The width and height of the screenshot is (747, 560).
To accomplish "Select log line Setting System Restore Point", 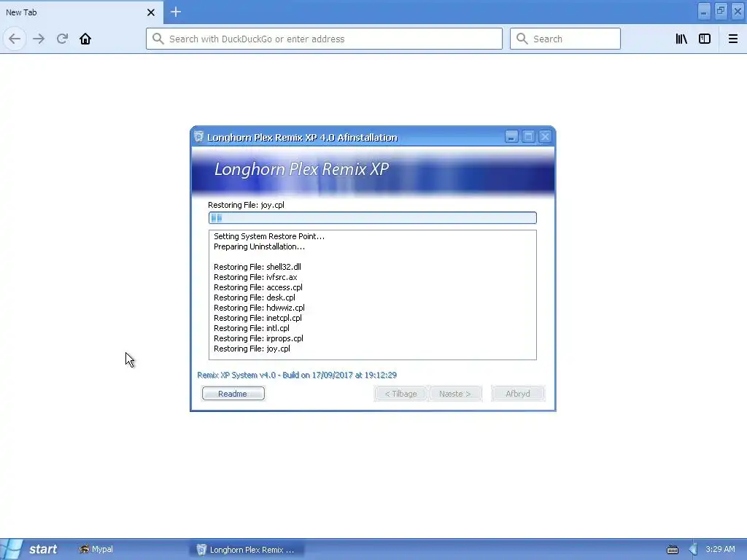I will click(269, 237).
